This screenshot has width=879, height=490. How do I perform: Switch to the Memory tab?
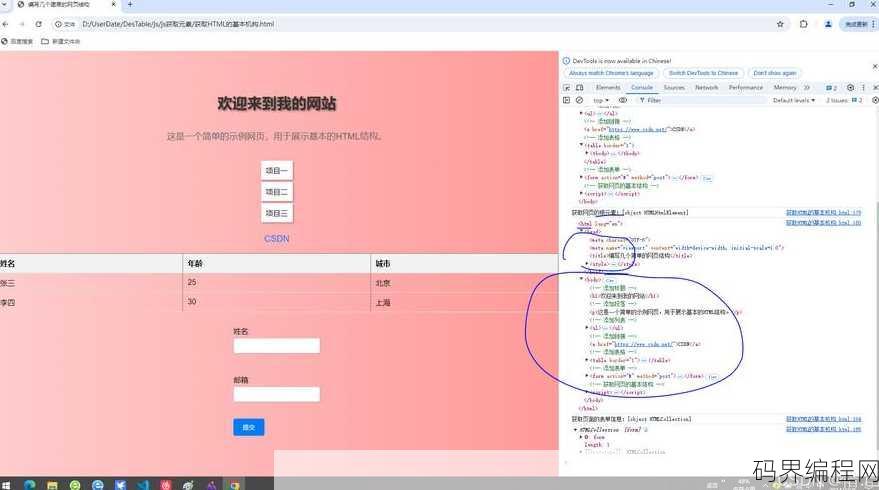click(x=785, y=87)
